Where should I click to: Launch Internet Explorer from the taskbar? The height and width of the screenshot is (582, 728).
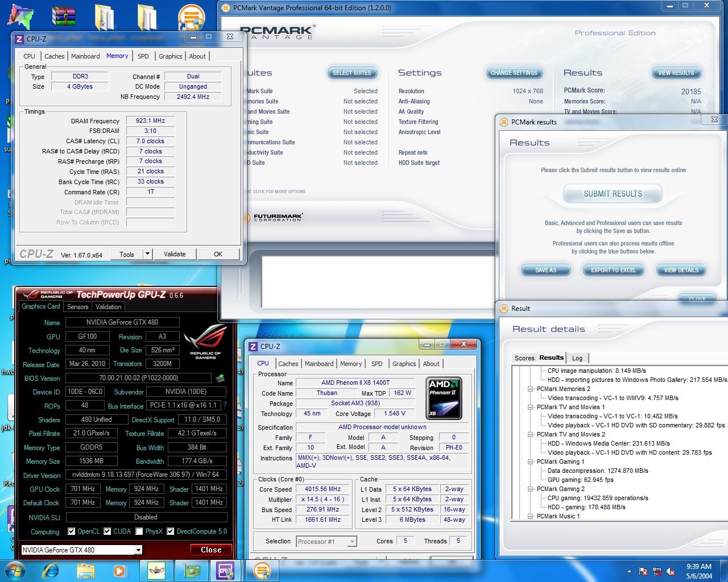tap(51, 570)
